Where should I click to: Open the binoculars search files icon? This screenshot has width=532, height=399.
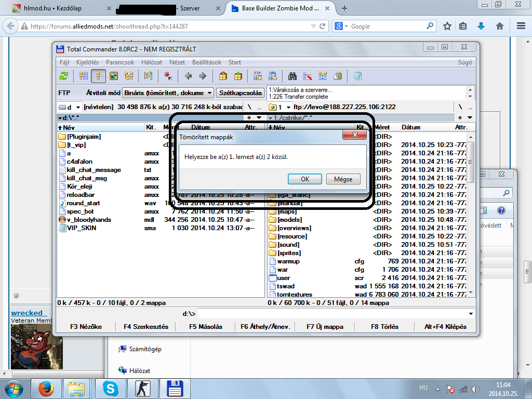tap(292, 76)
